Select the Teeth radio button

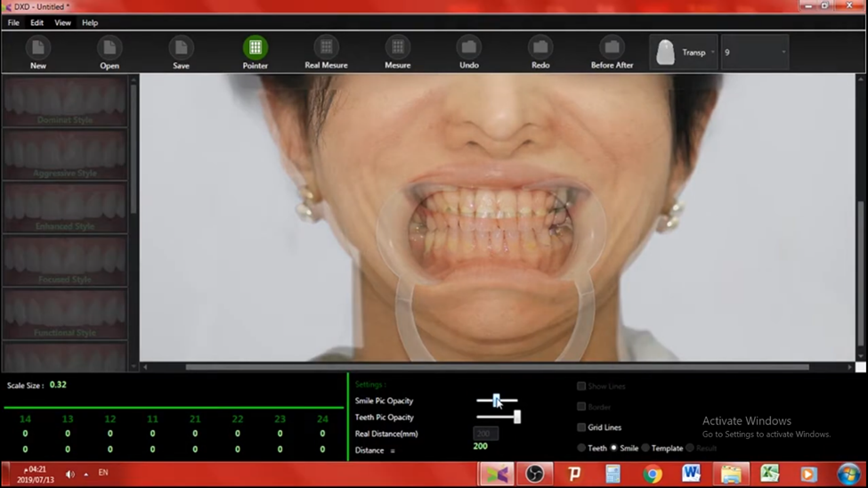pos(581,448)
